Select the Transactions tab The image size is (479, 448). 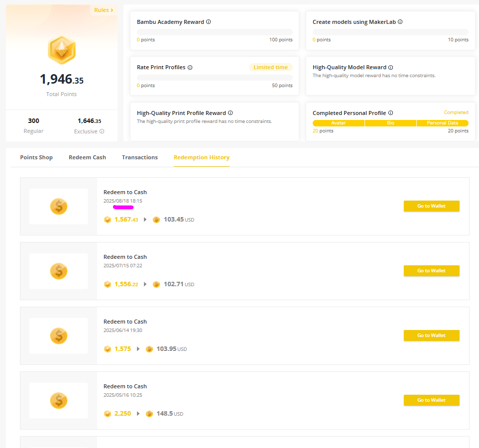tap(140, 157)
